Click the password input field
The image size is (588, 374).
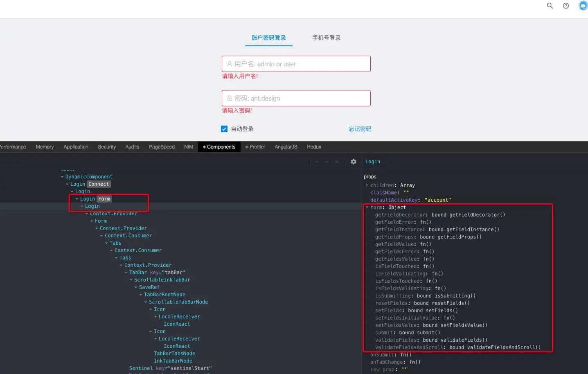296,98
